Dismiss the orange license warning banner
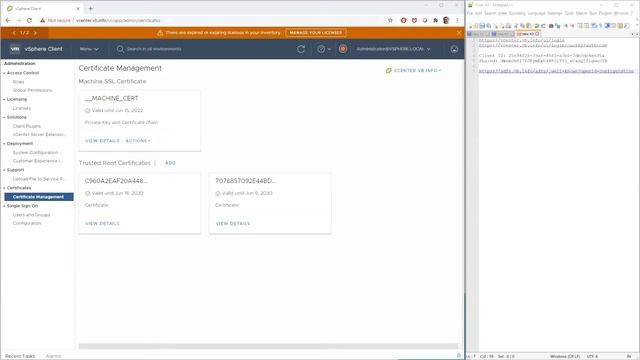The width and height of the screenshot is (640, 360). click(x=459, y=33)
